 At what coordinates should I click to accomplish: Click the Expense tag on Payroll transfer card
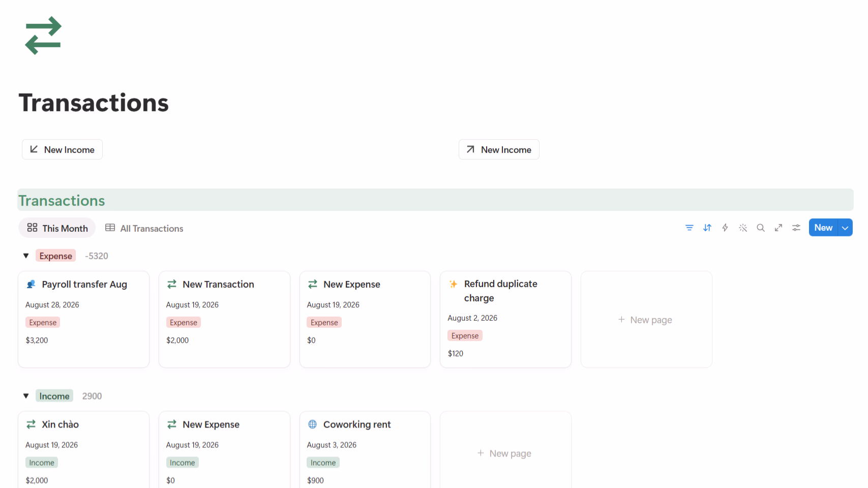pos(43,322)
